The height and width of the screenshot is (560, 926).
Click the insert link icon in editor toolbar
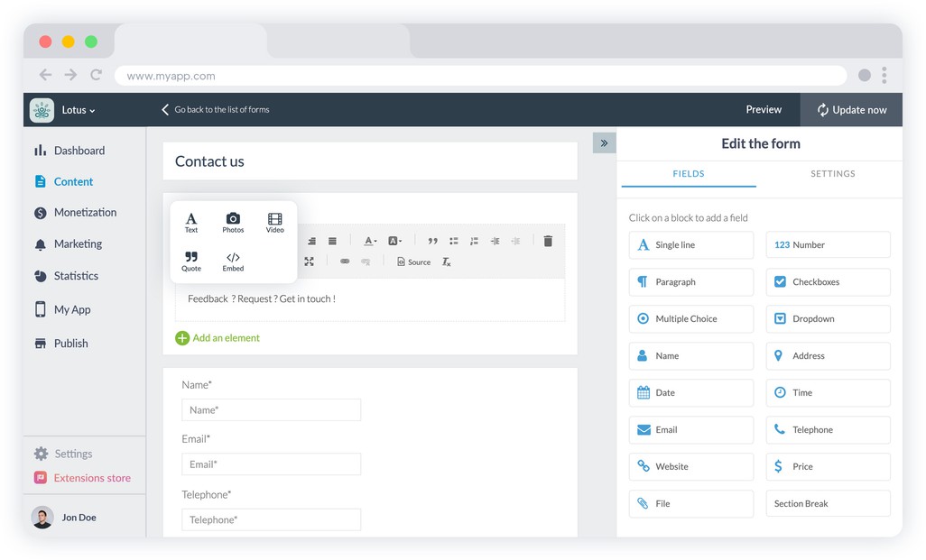pos(345,262)
